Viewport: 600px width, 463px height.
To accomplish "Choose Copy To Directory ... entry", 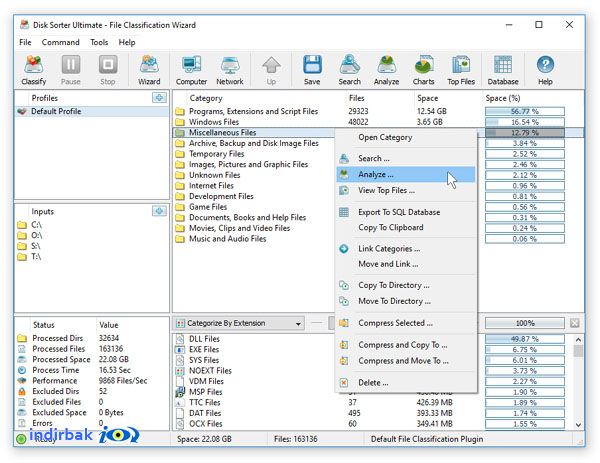I will pyautogui.click(x=406, y=285).
